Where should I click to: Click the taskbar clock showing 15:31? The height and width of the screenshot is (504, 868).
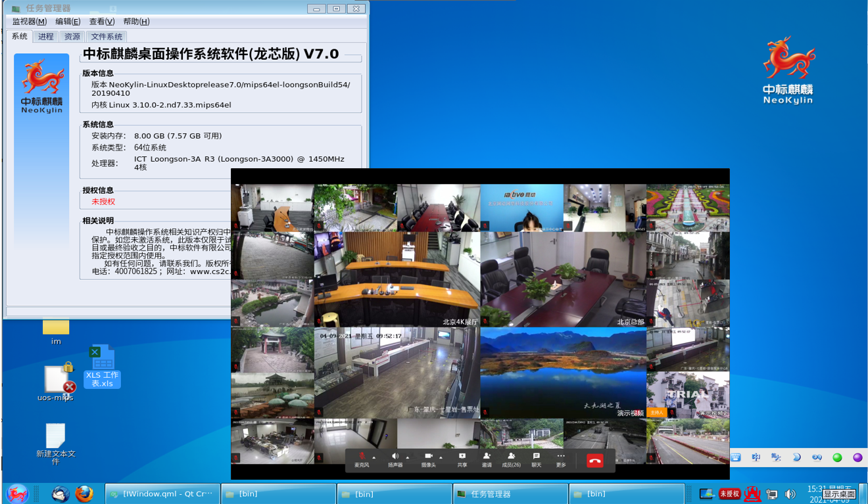(x=829, y=494)
